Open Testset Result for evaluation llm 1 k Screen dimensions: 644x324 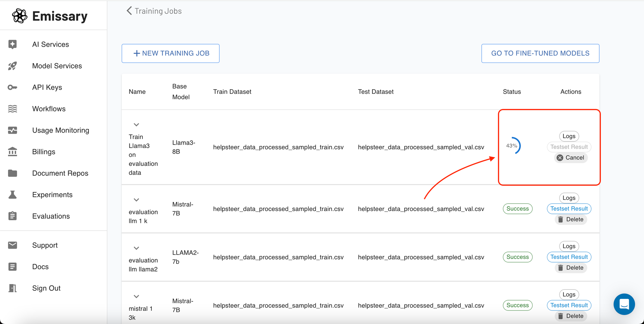click(x=569, y=209)
